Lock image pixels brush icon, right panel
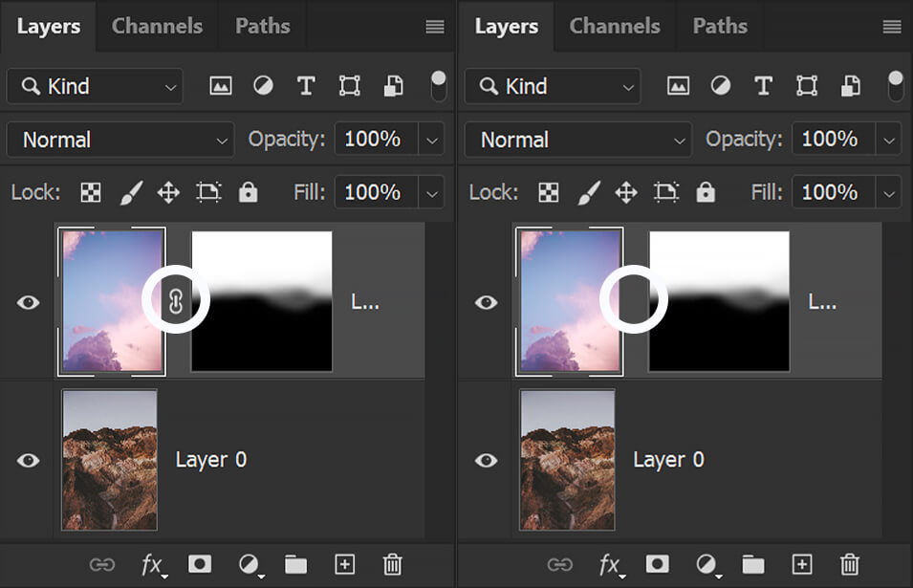The image size is (913, 588). [x=589, y=192]
